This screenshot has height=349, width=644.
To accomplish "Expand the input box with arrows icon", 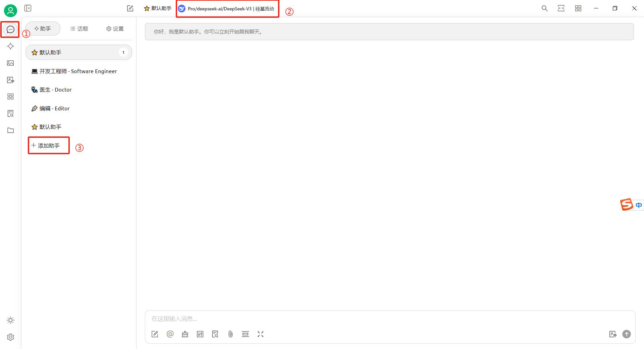I will (x=261, y=334).
